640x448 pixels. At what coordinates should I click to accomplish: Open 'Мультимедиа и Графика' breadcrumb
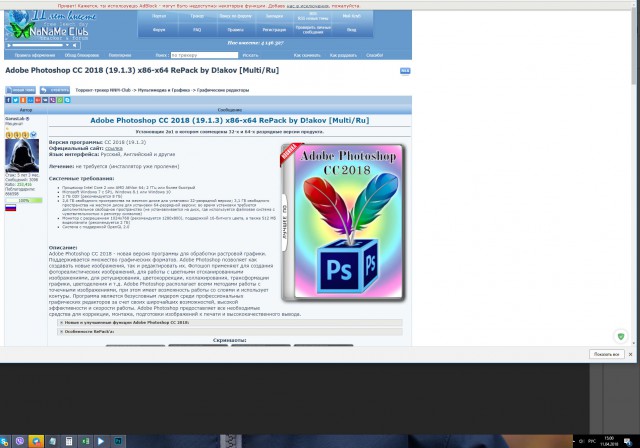tap(164, 90)
